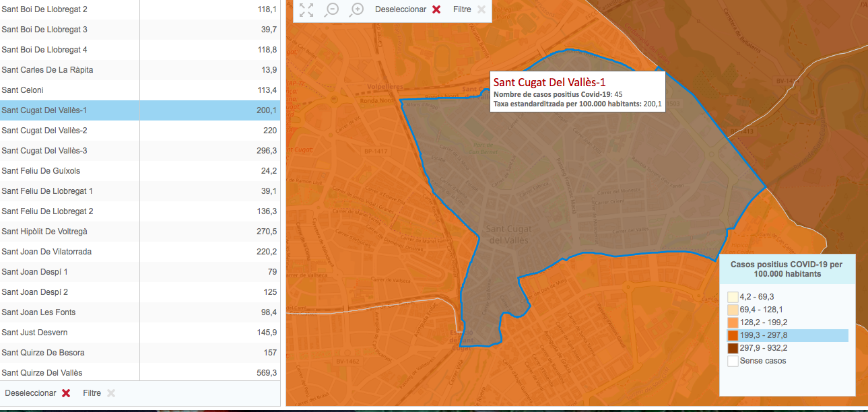
Task: Click red X icon below the table
Action: (x=66, y=393)
